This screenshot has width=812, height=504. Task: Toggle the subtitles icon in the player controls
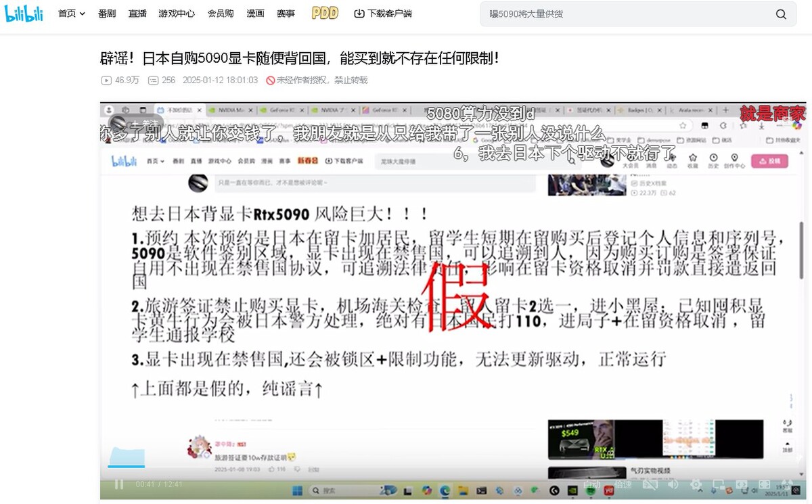point(650,484)
